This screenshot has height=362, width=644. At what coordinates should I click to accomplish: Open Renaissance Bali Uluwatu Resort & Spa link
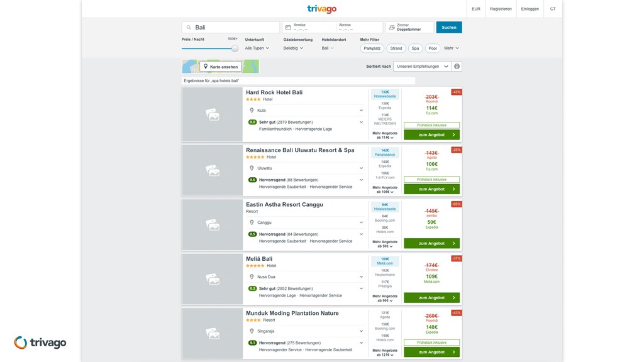(300, 150)
